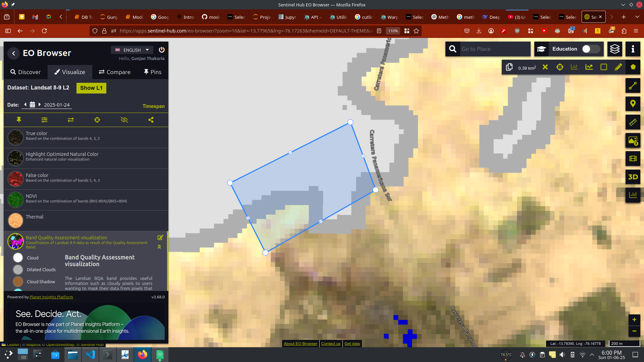The width and height of the screenshot is (644, 362).
Task: Open the ENGLISH language dropdown
Action: [x=132, y=50]
